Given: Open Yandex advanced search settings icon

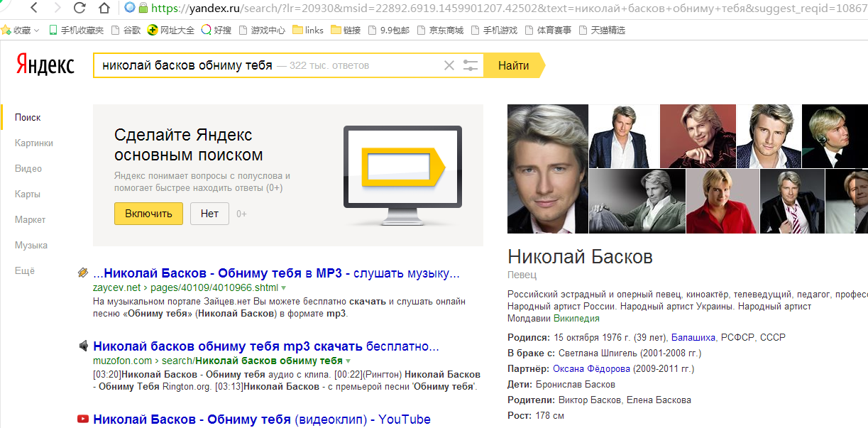Looking at the screenshot, I should [x=471, y=65].
